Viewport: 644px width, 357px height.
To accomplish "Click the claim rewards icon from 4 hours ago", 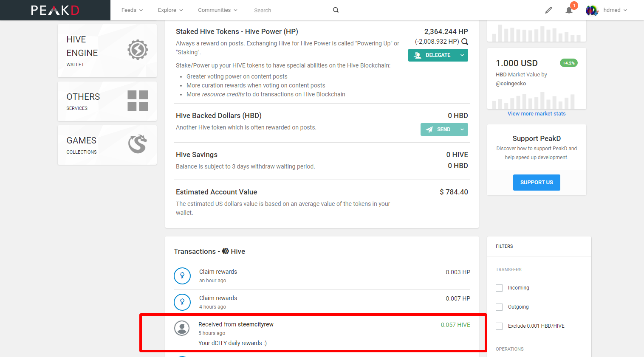I will (x=182, y=302).
